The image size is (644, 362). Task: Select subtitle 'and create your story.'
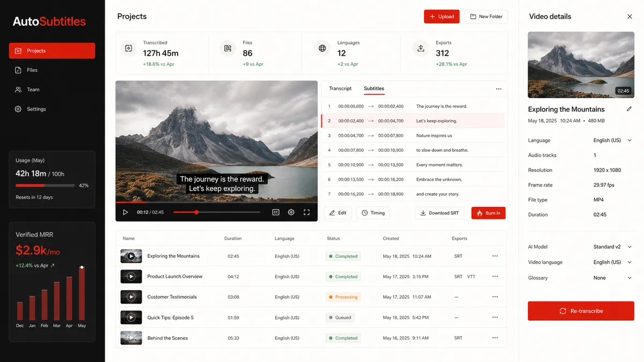click(x=413, y=194)
